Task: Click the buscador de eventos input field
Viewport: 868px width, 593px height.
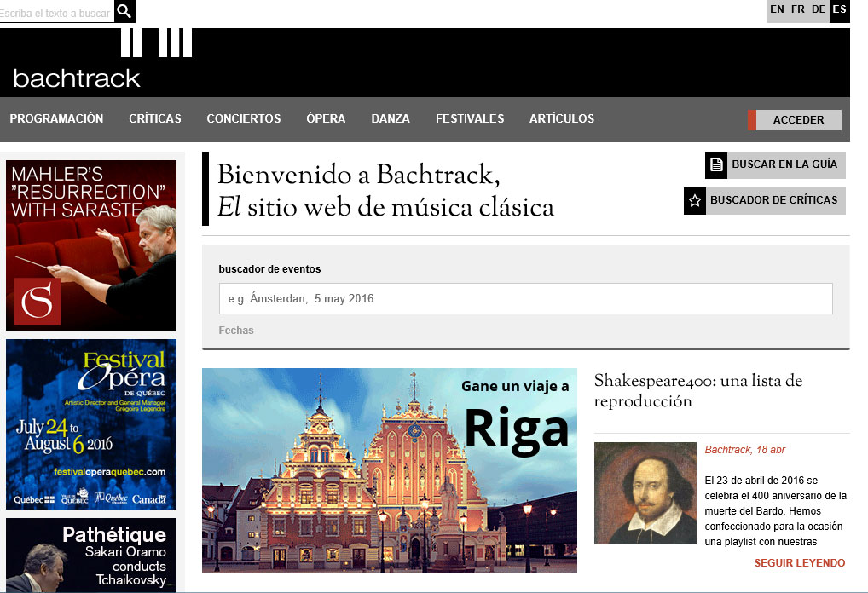Action: point(526,299)
